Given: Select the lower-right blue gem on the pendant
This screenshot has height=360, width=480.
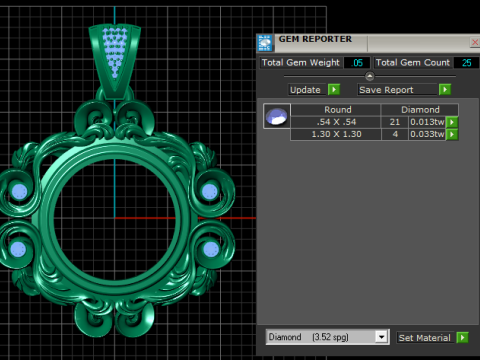Looking at the screenshot, I should 211,249.
